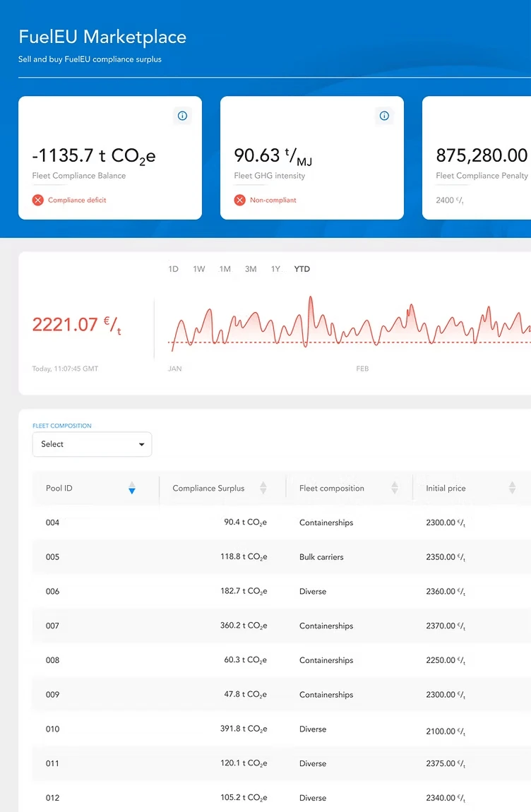Select pool 004 row
This screenshot has width=531, height=812.
point(282,523)
